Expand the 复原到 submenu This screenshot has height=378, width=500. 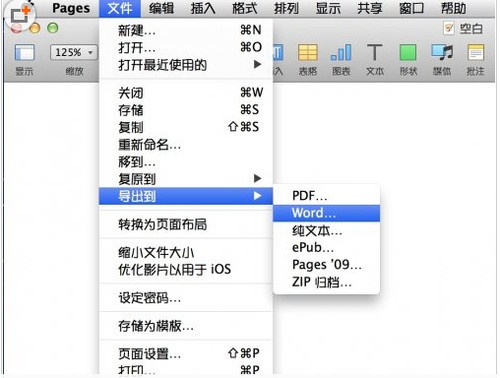coord(186,179)
